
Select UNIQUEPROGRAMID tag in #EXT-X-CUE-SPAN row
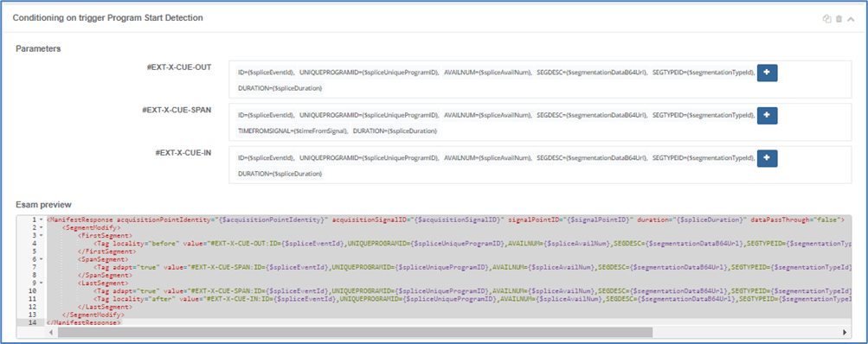pyautogui.click(x=370, y=115)
